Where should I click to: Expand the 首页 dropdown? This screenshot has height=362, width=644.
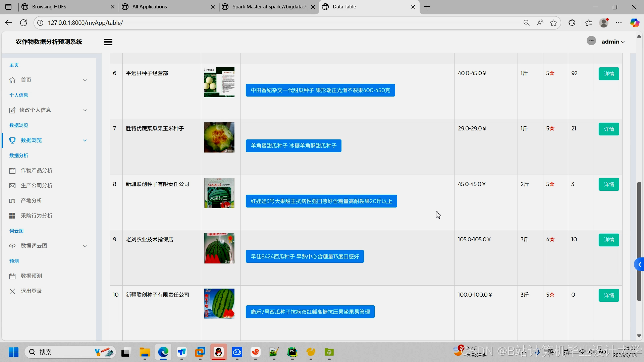point(85,80)
